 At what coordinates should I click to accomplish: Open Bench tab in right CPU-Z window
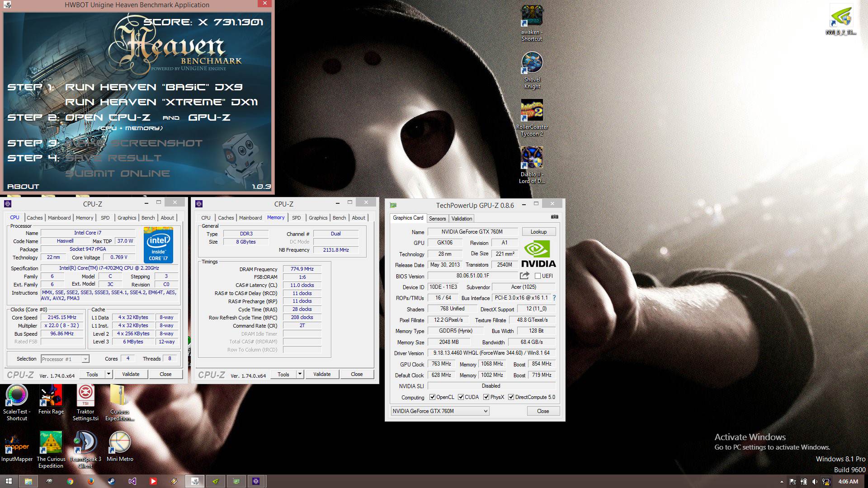pos(339,218)
